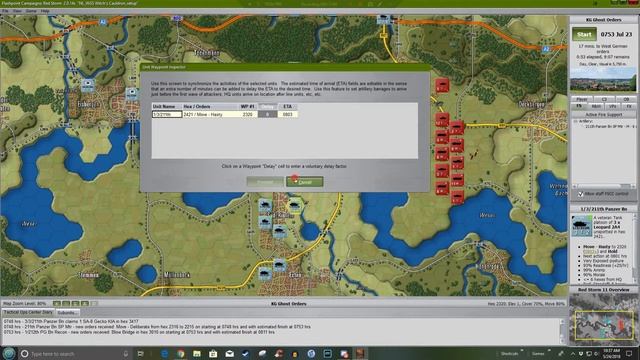Open the Help menu
Screen dimensions: 640x360
click(x=45, y=11)
